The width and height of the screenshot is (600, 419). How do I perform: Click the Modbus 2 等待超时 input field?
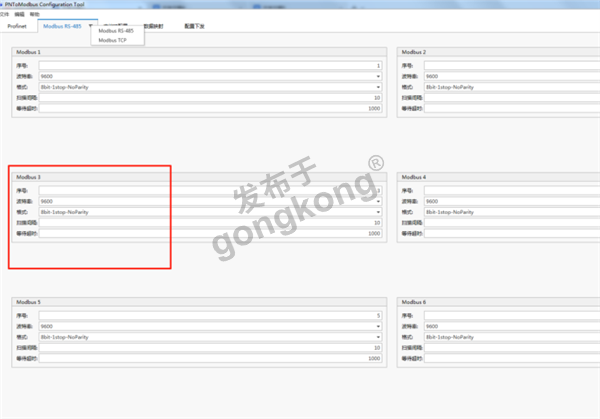click(512, 108)
